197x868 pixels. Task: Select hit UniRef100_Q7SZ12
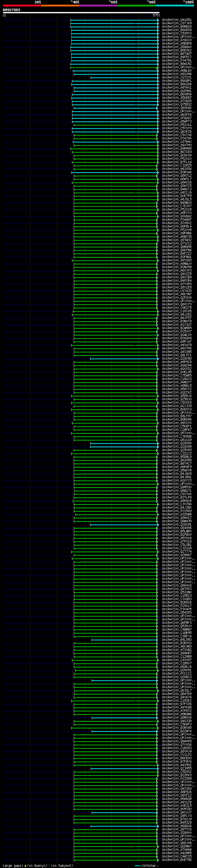pyautogui.click(x=176, y=243)
